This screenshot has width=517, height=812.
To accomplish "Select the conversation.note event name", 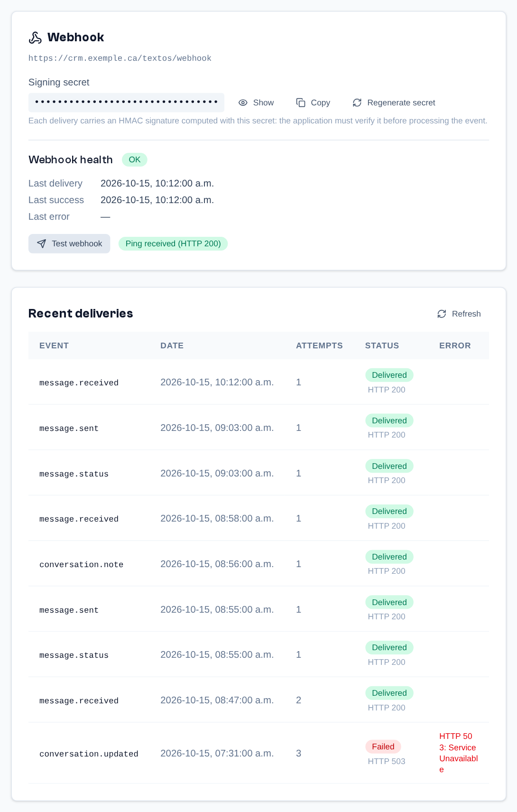I will pos(81,564).
